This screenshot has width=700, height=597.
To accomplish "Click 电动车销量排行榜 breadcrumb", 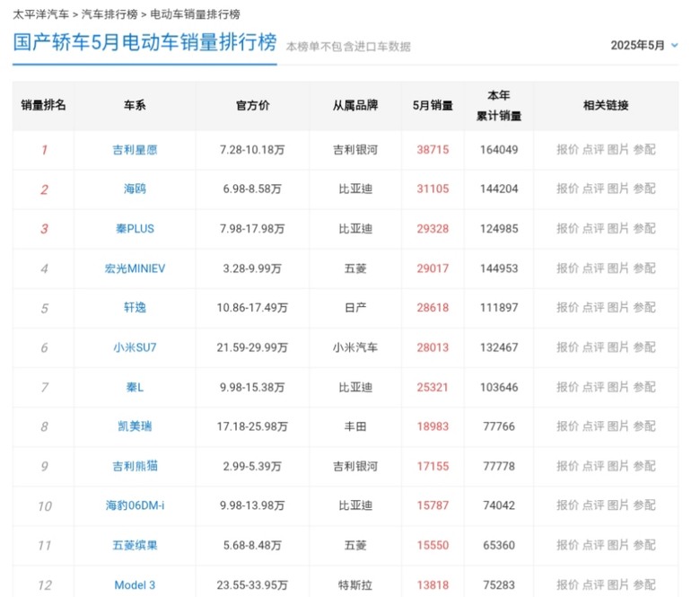I will pos(195,14).
